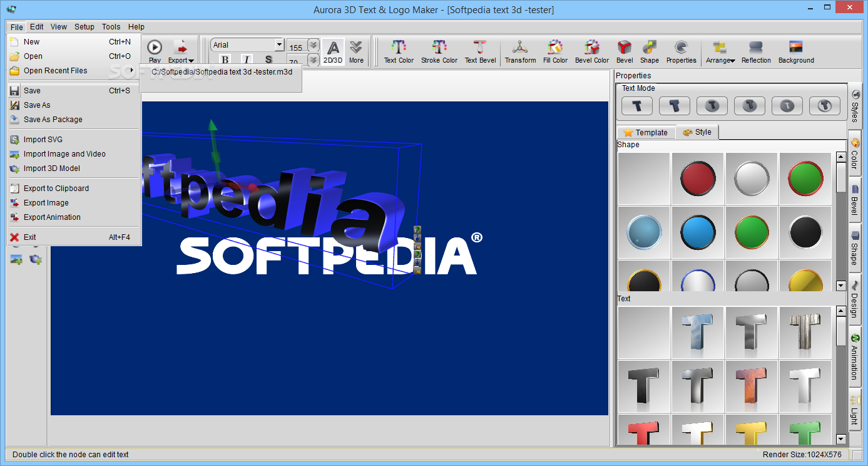
Task: Open the recent file Softpedia text 3d -tester.m3d
Action: point(222,72)
